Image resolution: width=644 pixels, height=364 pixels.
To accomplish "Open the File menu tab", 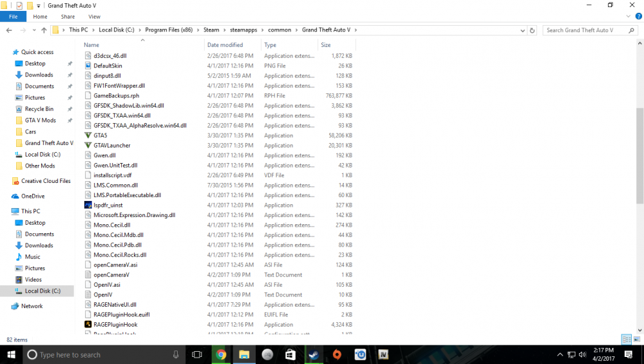I will pyautogui.click(x=13, y=17).
